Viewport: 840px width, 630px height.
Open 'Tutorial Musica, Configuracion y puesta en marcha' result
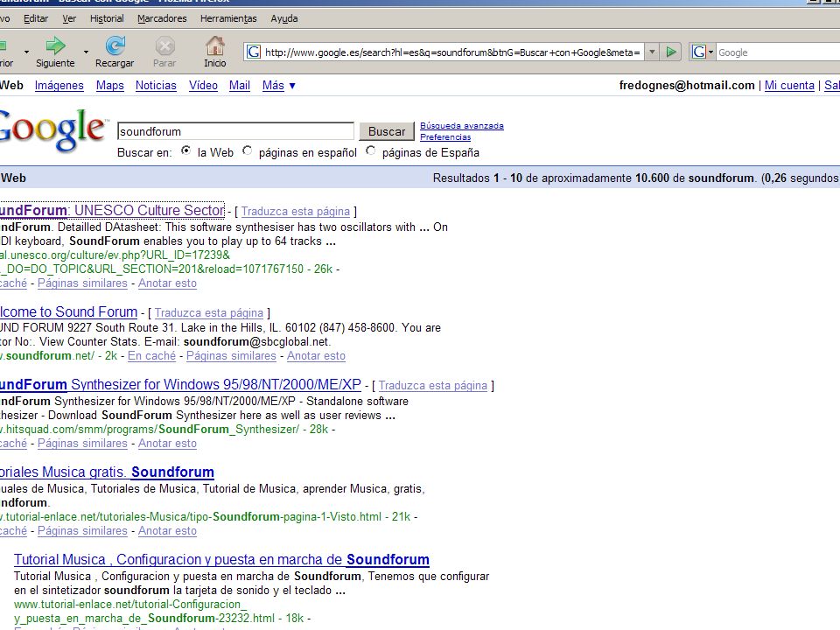(x=221, y=559)
